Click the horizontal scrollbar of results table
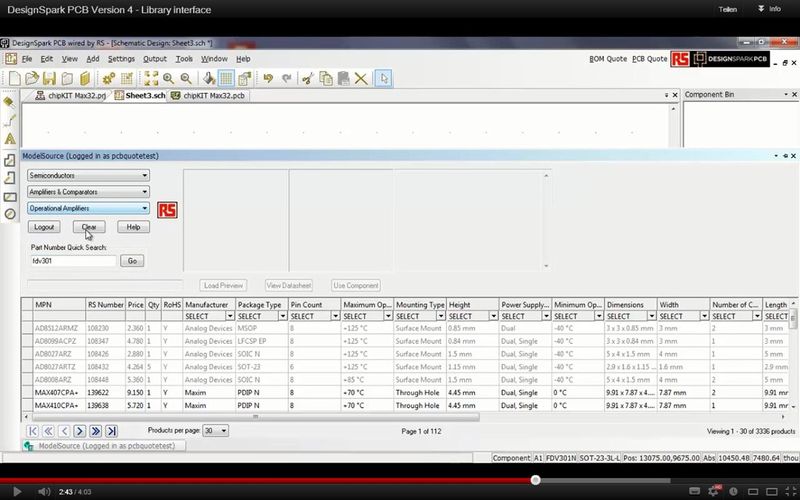Screen dimensions: 800x500 click(x=255, y=417)
